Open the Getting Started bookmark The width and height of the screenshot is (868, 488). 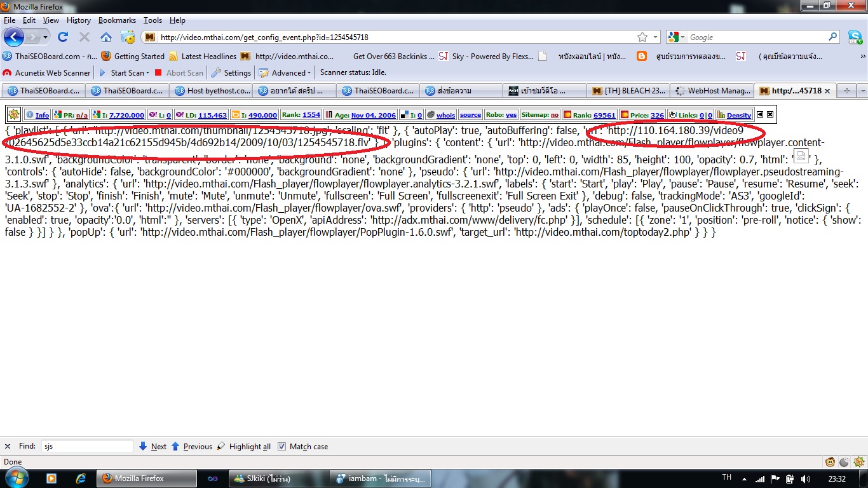pyautogui.click(x=133, y=56)
